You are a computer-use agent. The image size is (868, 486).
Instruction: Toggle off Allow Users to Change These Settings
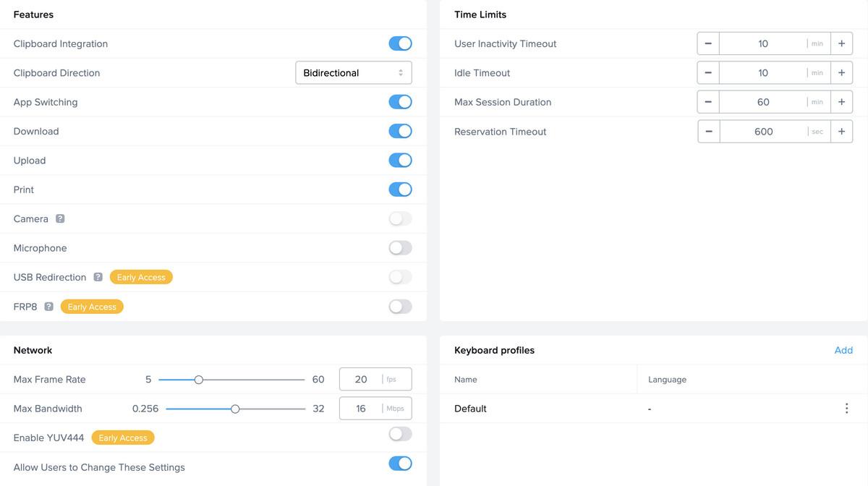[x=400, y=464]
